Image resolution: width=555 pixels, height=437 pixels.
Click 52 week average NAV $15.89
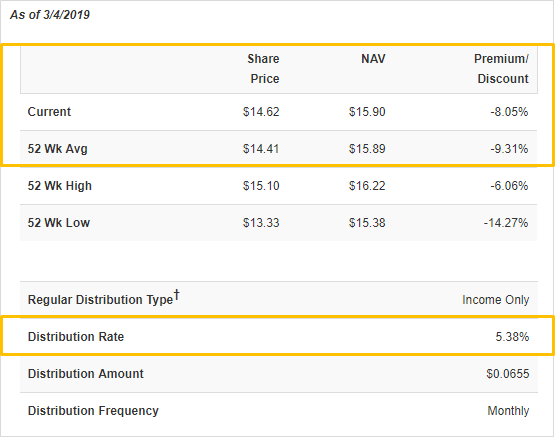pos(367,149)
